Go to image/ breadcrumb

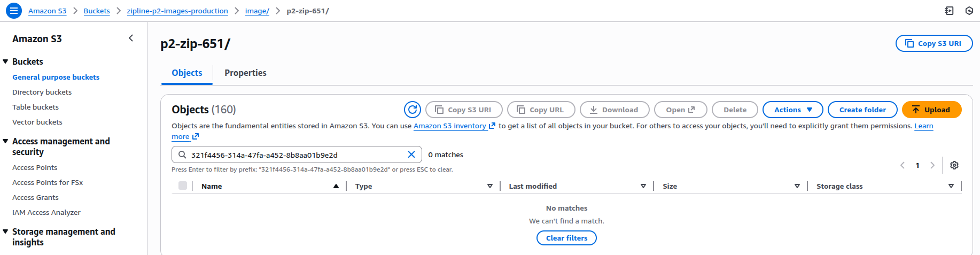tap(257, 11)
